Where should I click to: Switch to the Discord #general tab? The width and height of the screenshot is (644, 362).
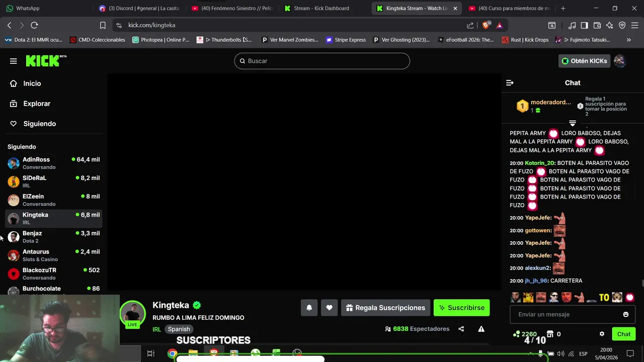pyautogui.click(x=138, y=8)
